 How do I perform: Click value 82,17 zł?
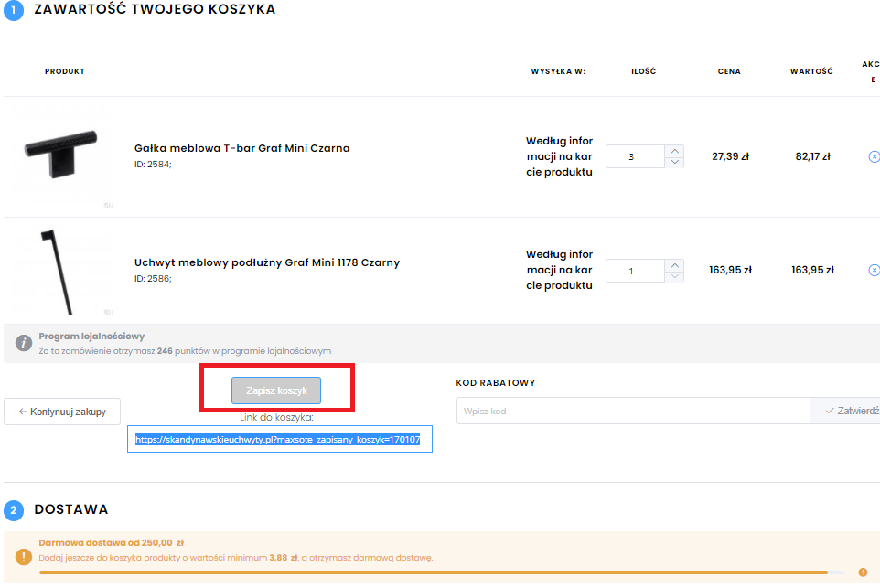pyautogui.click(x=812, y=156)
